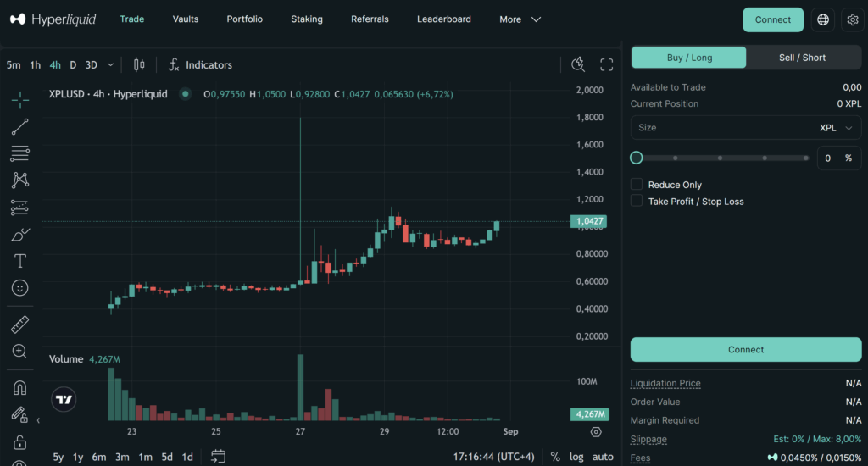Toggle stay in drawing mode pencil-lock
Image resolution: width=868 pixels, height=466 pixels.
(19, 414)
